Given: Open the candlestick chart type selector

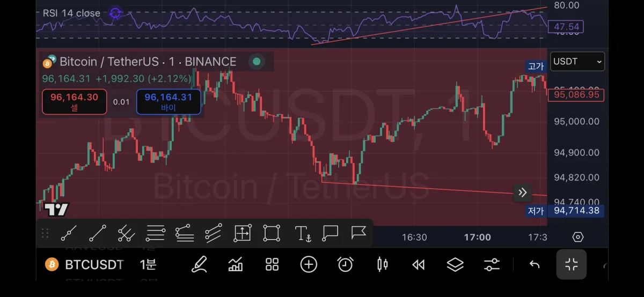Looking at the screenshot, I should click(x=382, y=264).
